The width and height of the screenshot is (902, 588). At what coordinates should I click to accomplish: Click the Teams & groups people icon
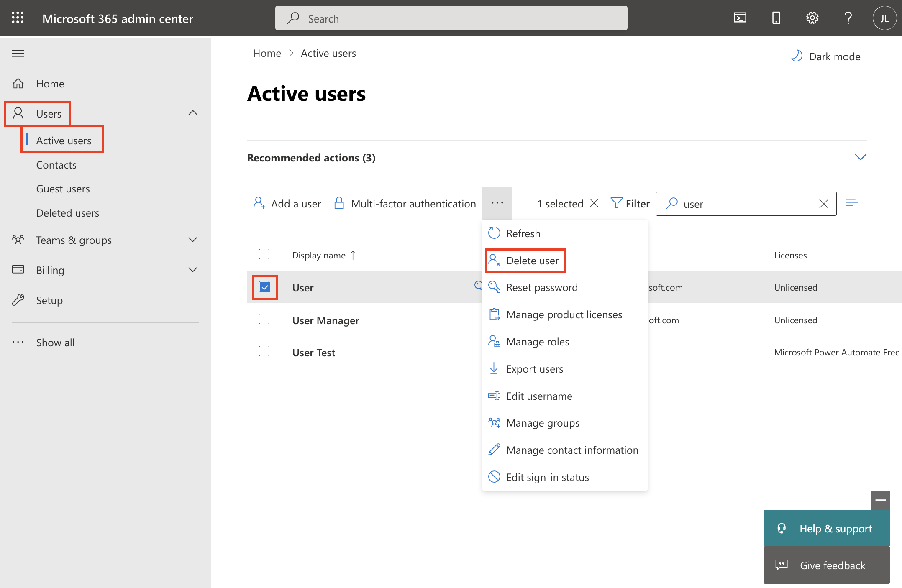[18, 240]
